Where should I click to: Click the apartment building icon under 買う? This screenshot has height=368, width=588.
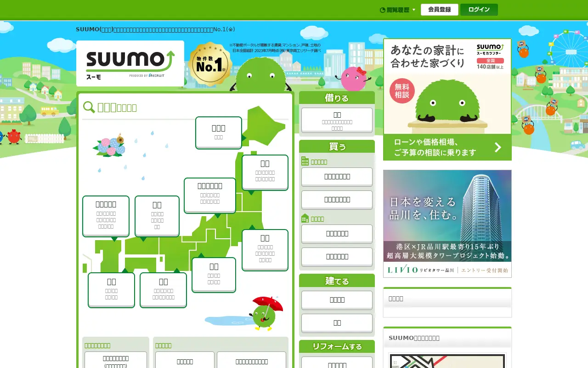[x=305, y=161]
